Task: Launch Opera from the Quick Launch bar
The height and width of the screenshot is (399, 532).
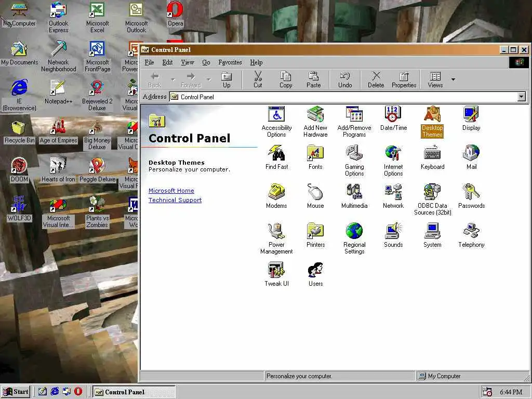Action: pyautogui.click(x=78, y=392)
